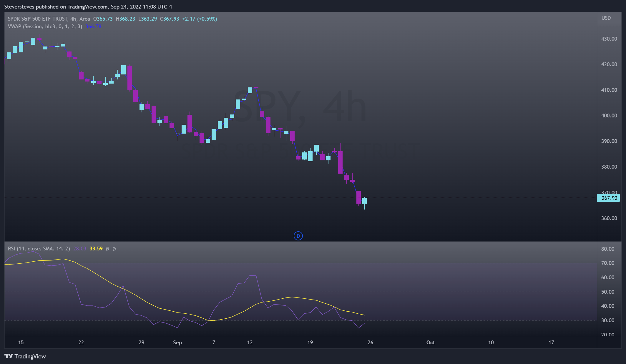Click the '7' date on time axis
This screenshot has width=626, height=364.
coord(214,343)
